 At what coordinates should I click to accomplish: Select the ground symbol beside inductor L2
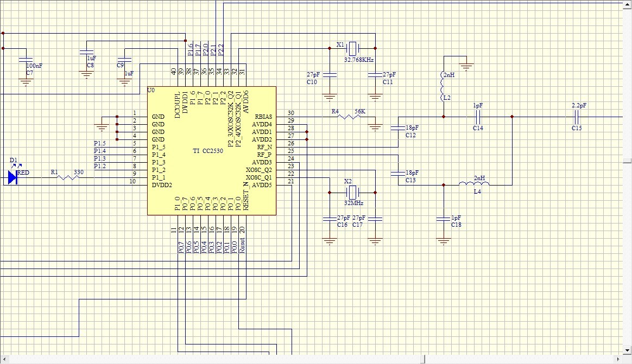coord(467,67)
